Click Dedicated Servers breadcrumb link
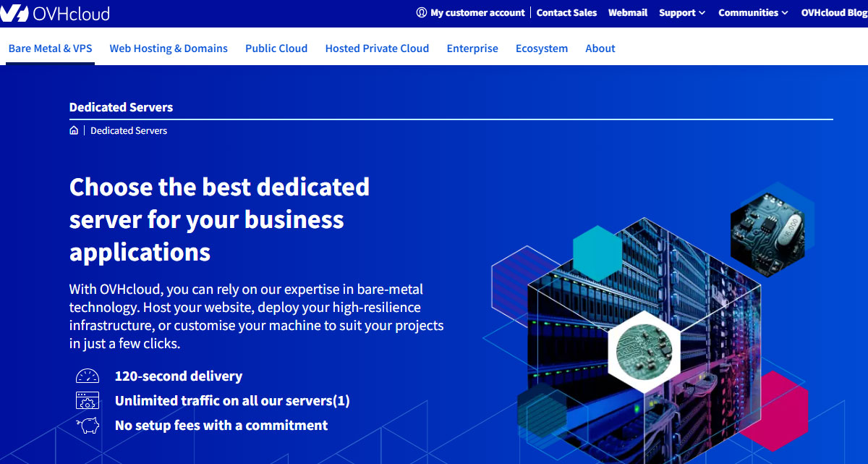The height and width of the screenshot is (464, 868). tap(129, 130)
